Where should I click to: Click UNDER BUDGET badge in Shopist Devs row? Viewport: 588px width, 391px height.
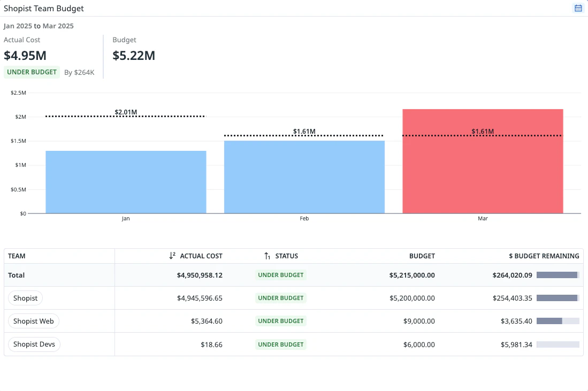click(x=281, y=344)
